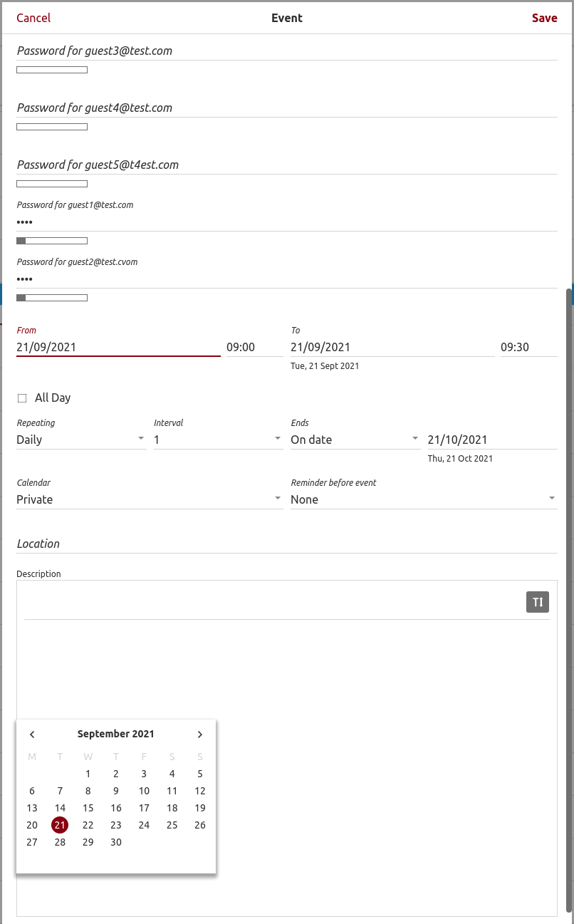Open the Ends dropdown showing On date
The height and width of the screenshot is (924, 574).
pyautogui.click(x=349, y=439)
